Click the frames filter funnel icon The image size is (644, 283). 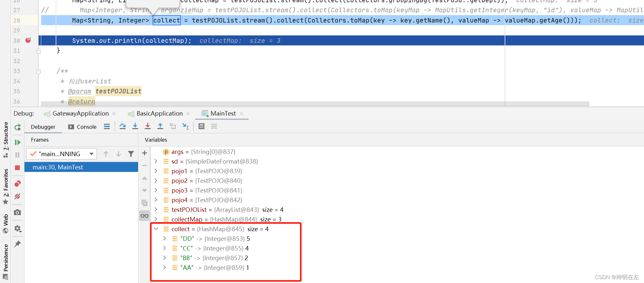(131, 154)
